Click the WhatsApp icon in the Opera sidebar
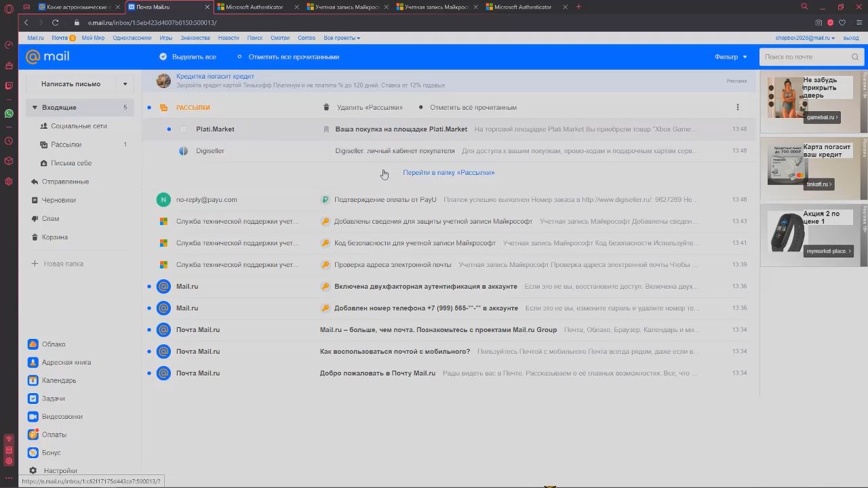Screen dimensions: 868x488 tap(9, 113)
